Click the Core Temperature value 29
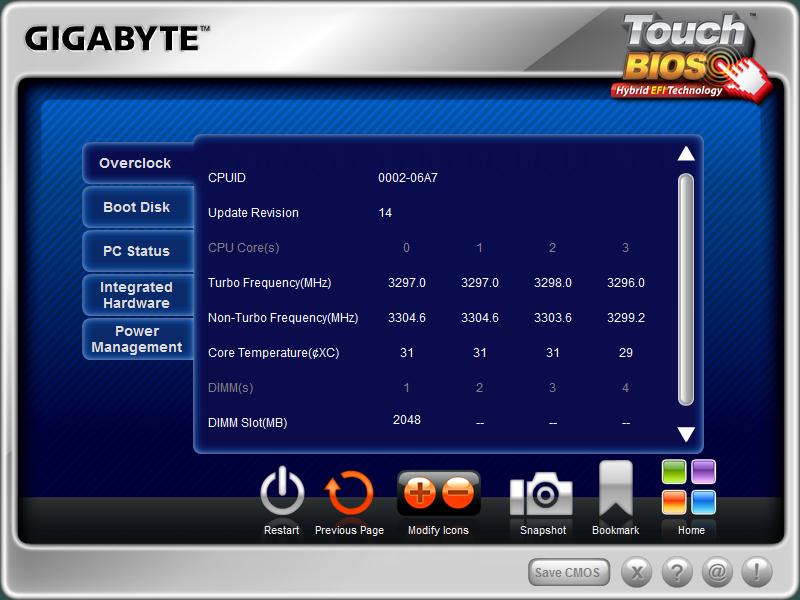Image resolution: width=800 pixels, height=600 pixels. (x=626, y=353)
